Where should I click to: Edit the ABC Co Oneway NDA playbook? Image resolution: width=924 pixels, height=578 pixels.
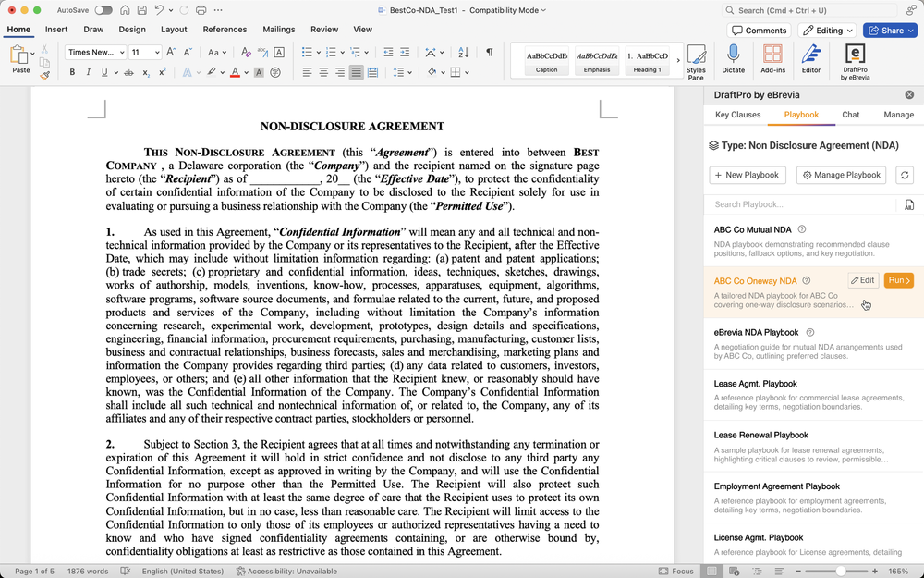pos(863,280)
